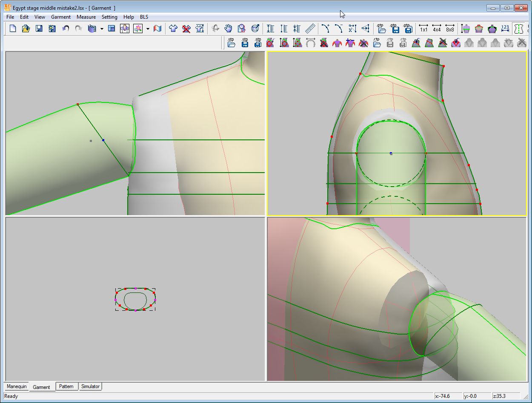Save the file with the floppy disk icon
This screenshot has width=532, height=403.
(39, 28)
